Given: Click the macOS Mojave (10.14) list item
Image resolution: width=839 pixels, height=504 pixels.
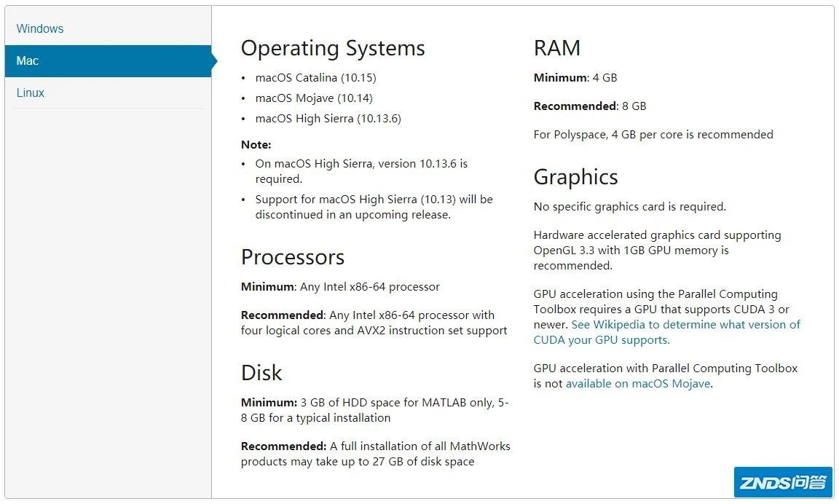Looking at the screenshot, I should pos(314,98).
